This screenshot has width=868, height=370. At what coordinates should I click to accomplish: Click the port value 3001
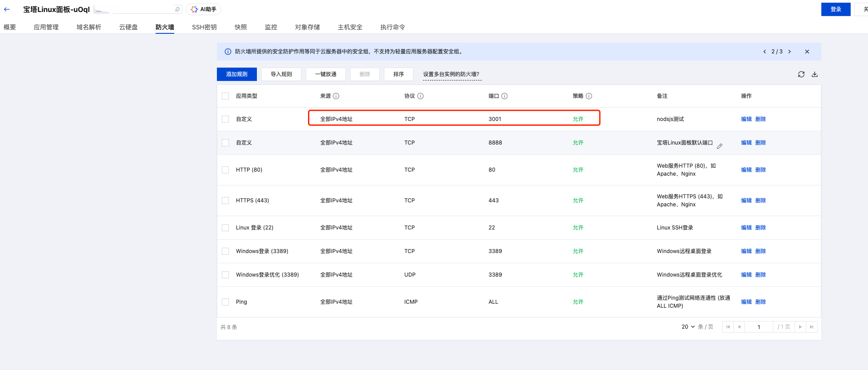coord(495,119)
